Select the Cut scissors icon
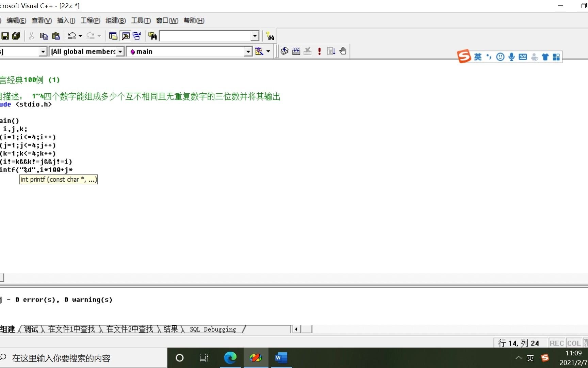Image resolution: width=588 pixels, height=368 pixels. [x=31, y=36]
